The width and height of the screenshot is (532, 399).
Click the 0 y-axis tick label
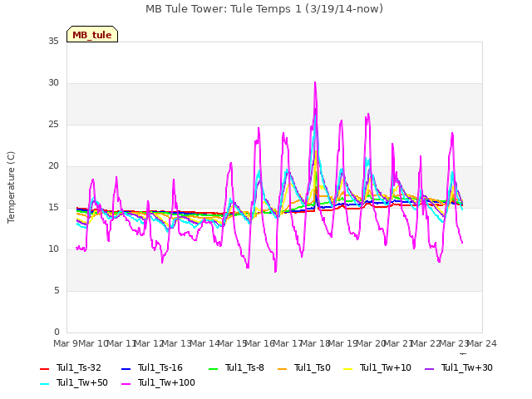(x=57, y=332)
